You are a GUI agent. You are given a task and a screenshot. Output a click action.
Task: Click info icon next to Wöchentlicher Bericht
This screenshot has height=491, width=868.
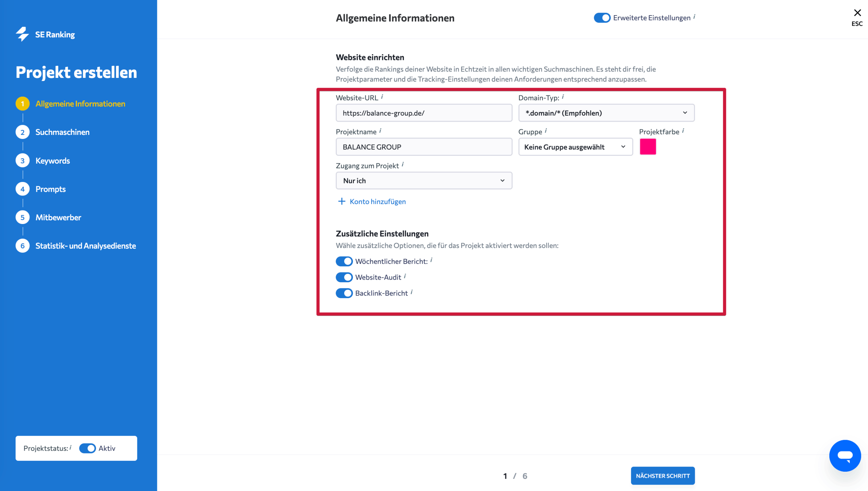(431, 260)
